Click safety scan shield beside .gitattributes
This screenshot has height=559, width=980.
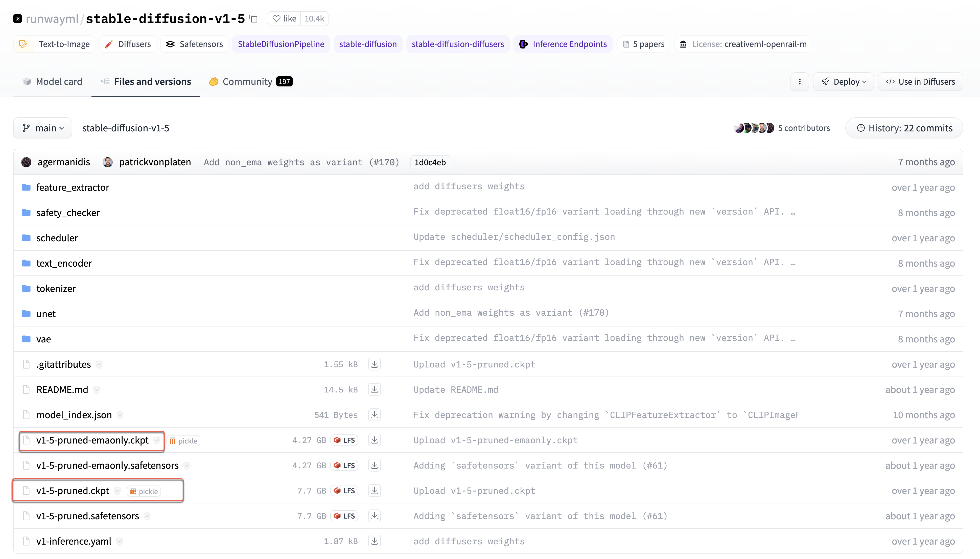coord(99,364)
